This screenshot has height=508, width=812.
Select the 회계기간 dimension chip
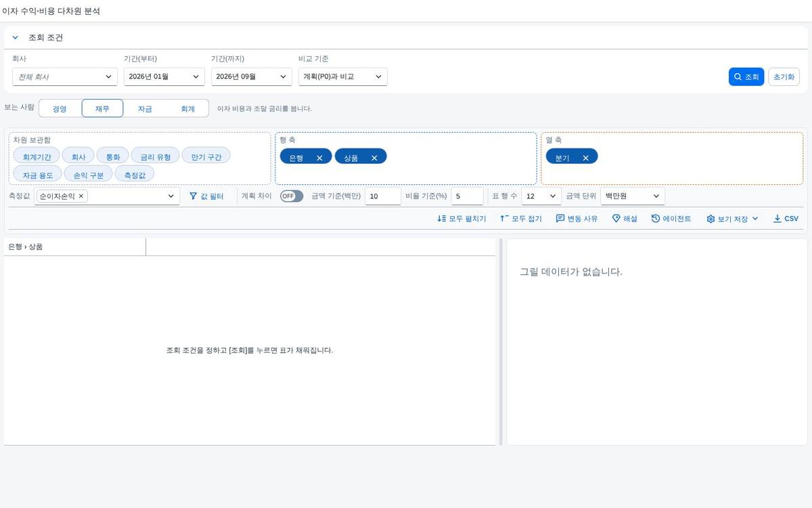pyautogui.click(x=37, y=156)
